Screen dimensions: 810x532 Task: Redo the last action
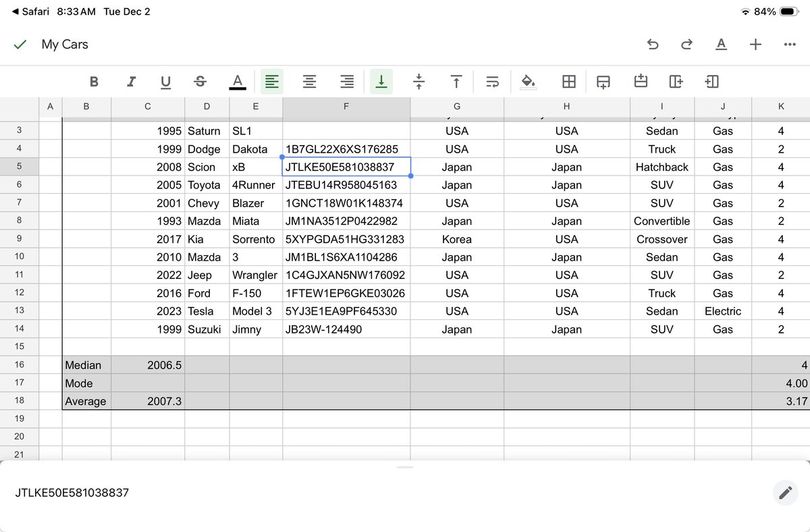687,45
